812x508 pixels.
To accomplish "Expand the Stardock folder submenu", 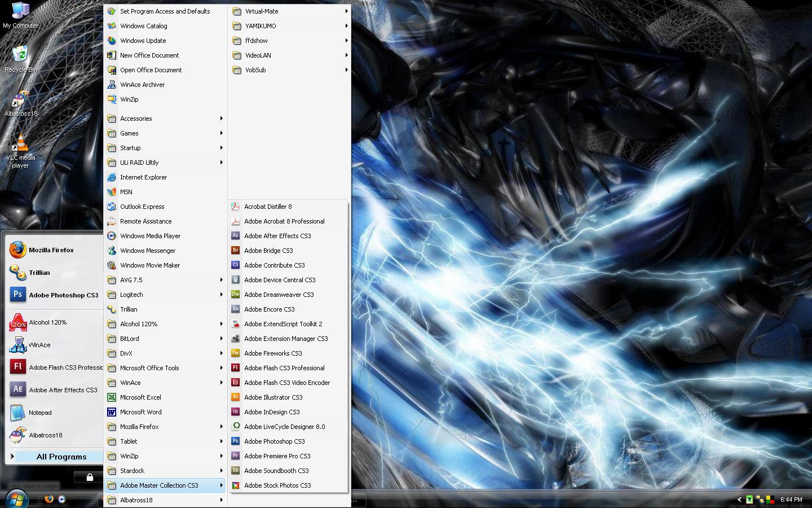I will tap(166, 471).
